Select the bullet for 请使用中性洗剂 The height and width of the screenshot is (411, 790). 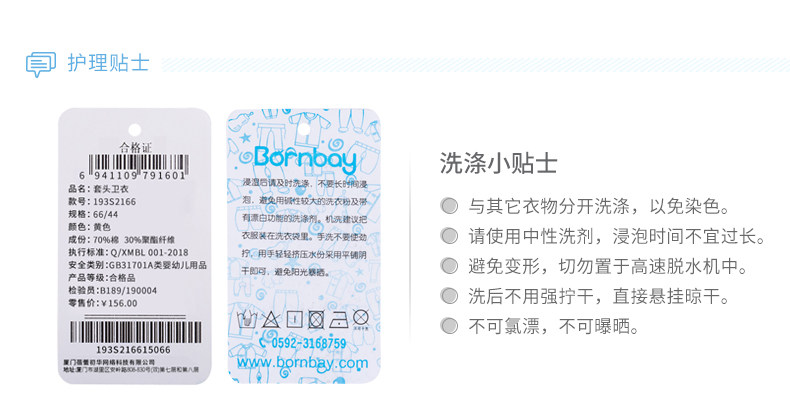(x=449, y=236)
